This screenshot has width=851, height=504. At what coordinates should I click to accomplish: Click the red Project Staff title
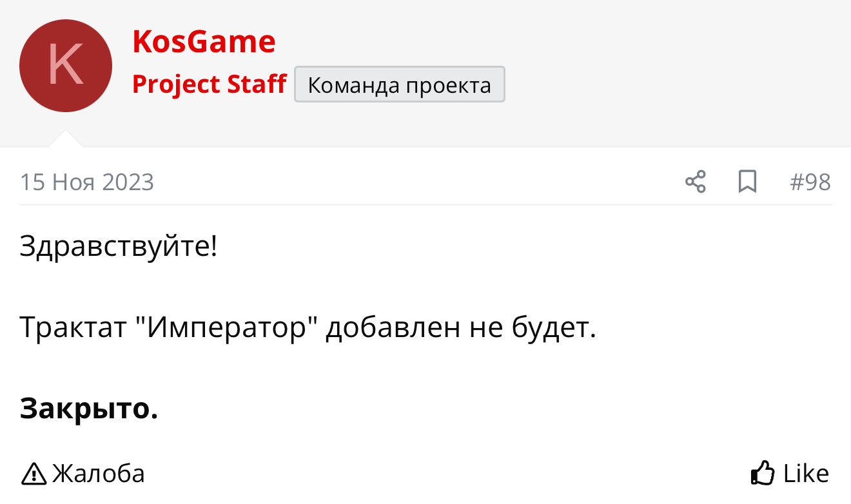click(209, 84)
